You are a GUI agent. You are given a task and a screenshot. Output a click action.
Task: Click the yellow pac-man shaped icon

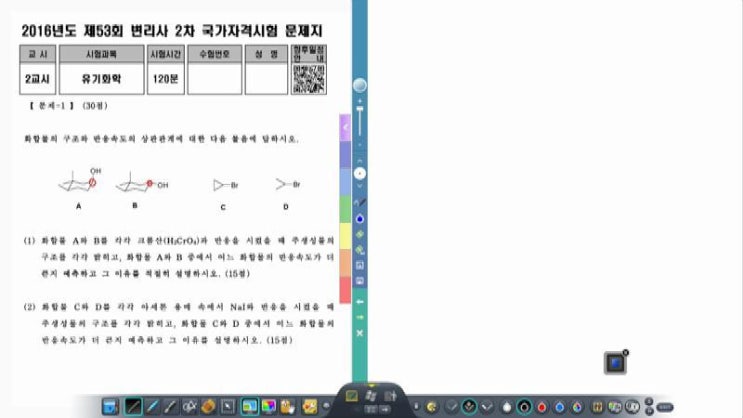point(432,407)
